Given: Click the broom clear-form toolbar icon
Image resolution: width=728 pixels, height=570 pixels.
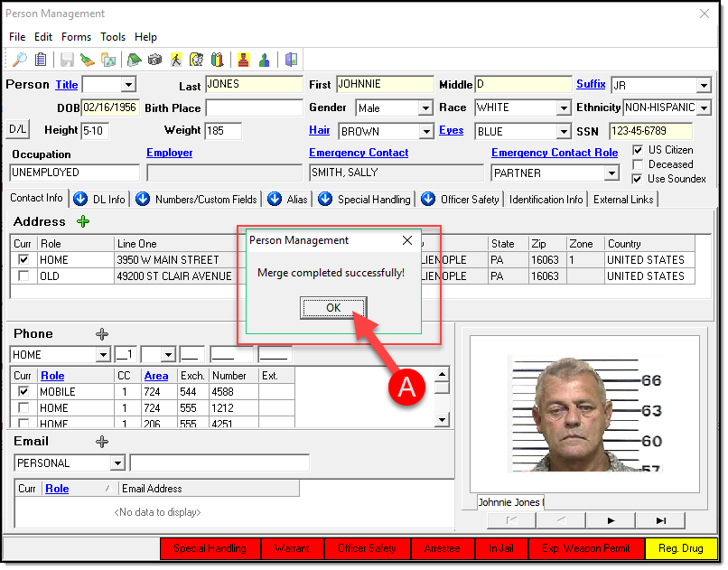Looking at the screenshot, I should point(88,60).
